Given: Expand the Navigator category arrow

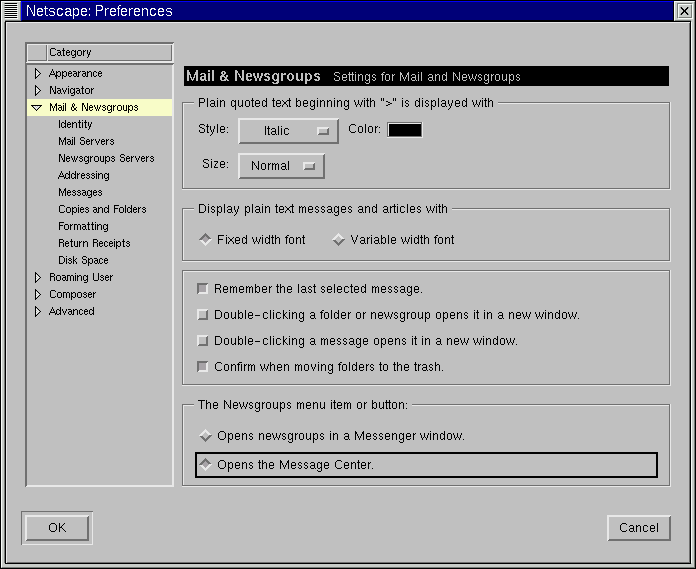Looking at the screenshot, I should pyautogui.click(x=38, y=91).
